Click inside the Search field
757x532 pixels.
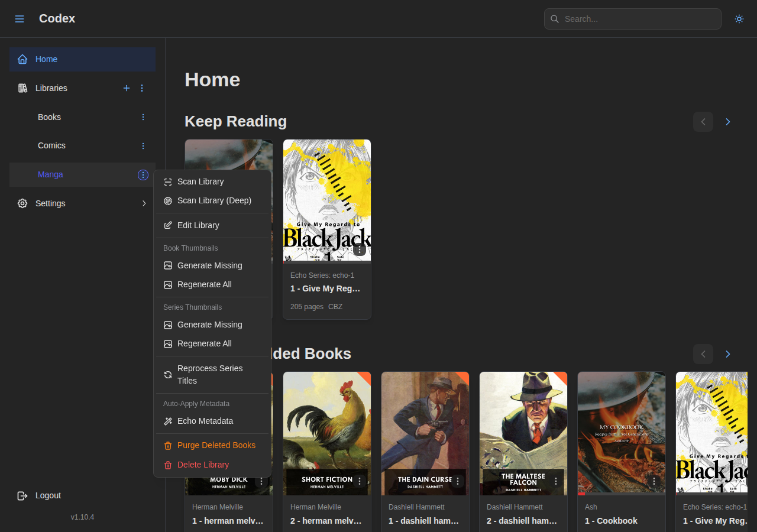pyautogui.click(x=633, y=18)
